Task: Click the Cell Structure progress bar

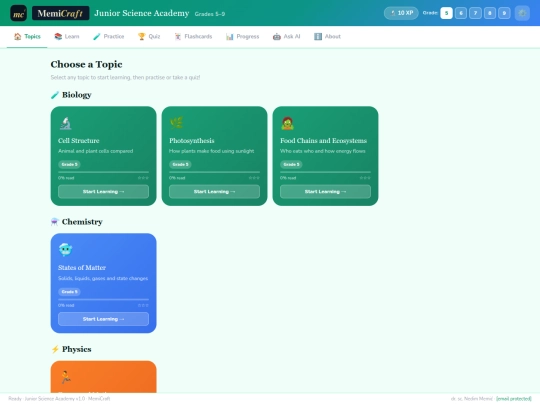Action: [103, 172]
